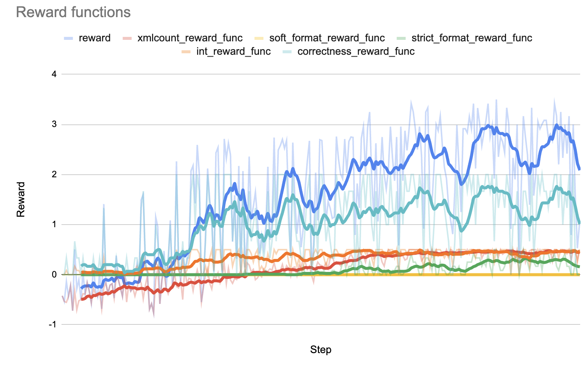The image size is (588, 368).
Task: Select the "Step" horizontal axis title
Action: tap(320, 350)
